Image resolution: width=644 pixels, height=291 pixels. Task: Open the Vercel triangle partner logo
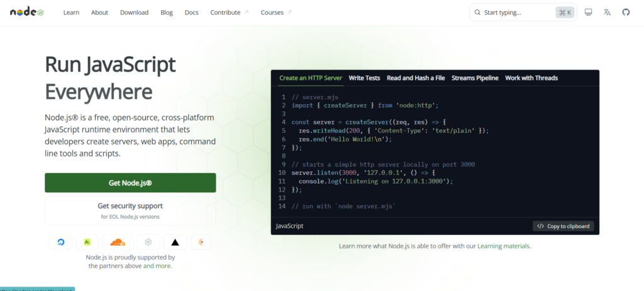175,242
